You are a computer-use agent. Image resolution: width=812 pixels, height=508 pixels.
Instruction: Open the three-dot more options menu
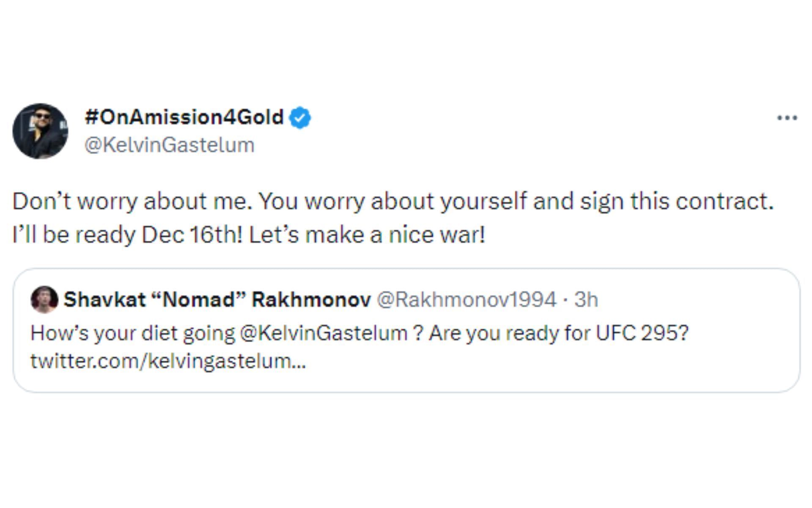point(787,118)
